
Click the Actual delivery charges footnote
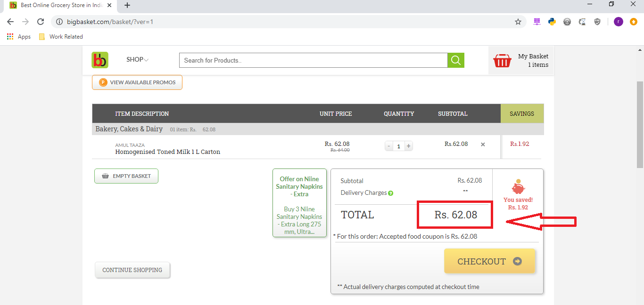[408, 287]
